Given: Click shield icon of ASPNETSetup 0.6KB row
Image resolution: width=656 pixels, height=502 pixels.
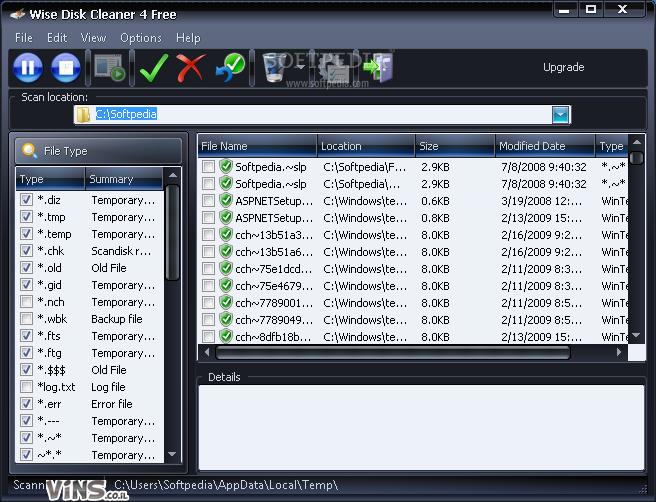Looking at the screenshot, I should pyautogui.click(x=226, y=200).
